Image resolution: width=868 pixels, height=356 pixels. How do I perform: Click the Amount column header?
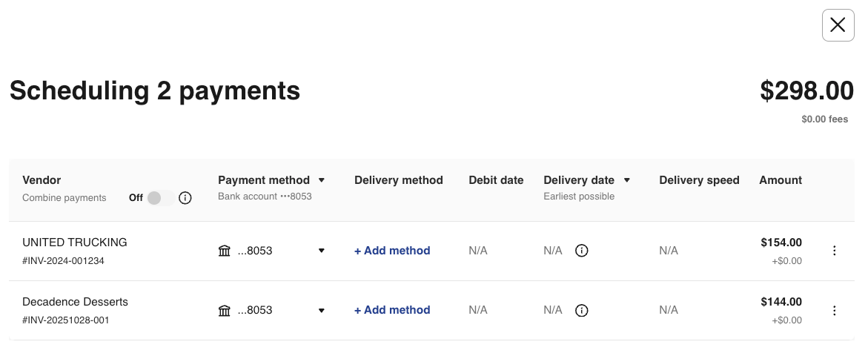point(781,180)
